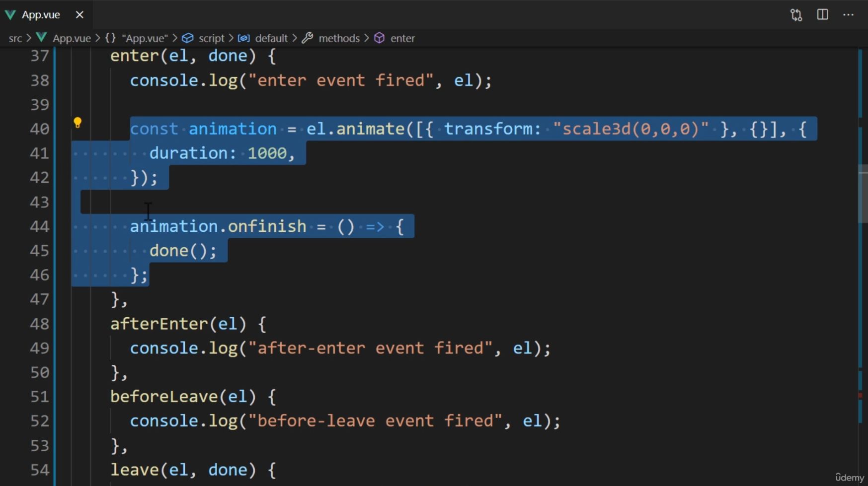The image size is (868, 486).
Task: Click the 'enter' method name on line 37
Action: (135, 56)
